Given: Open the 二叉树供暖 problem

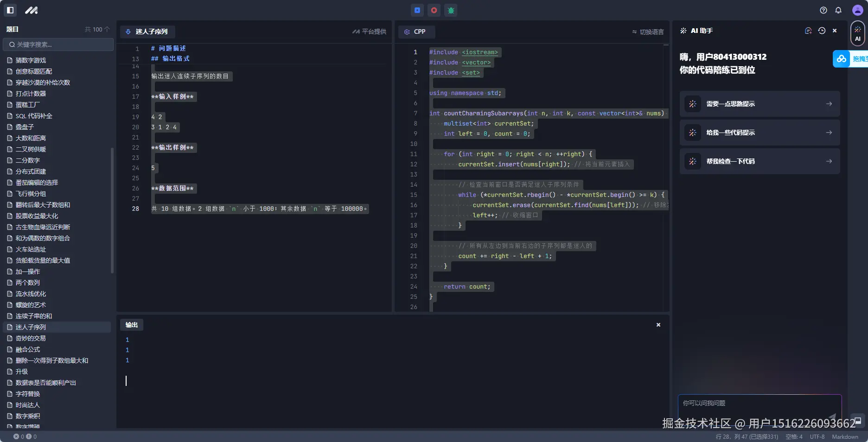Looking at the screenshot, I should pyautogui.click(x=57, y=149).
